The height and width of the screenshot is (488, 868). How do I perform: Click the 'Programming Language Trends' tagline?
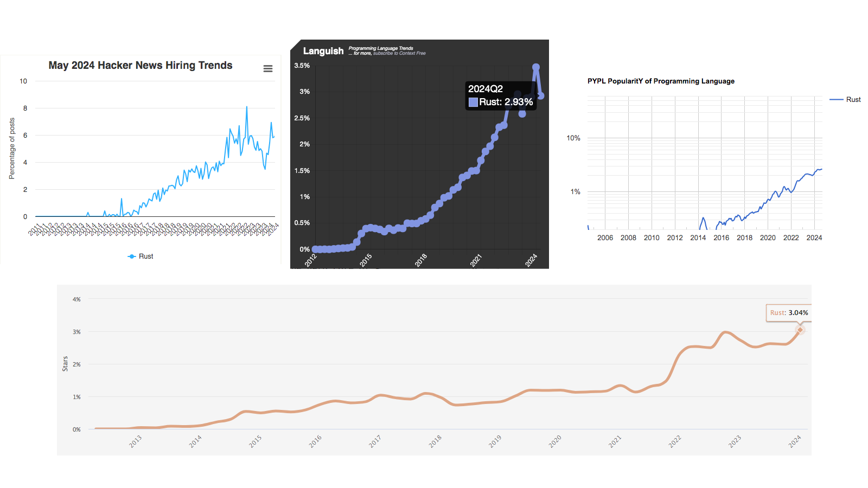380,48
